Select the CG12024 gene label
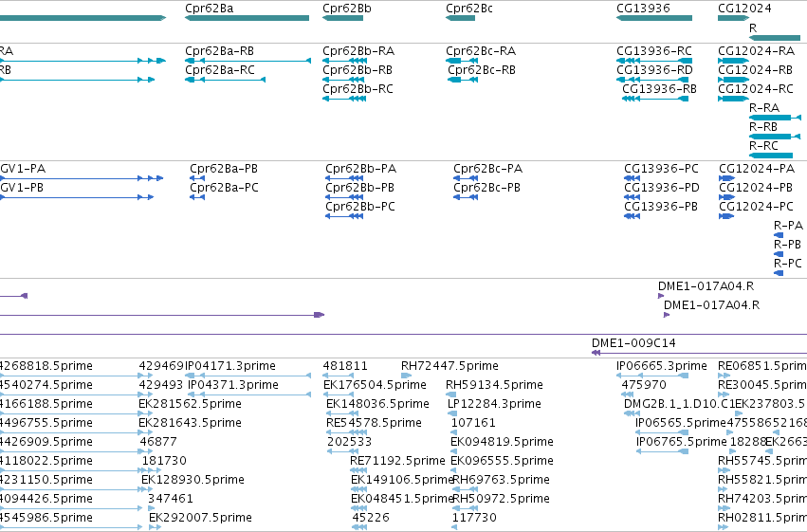Viewport: 807px width, 532px height. 744,9
